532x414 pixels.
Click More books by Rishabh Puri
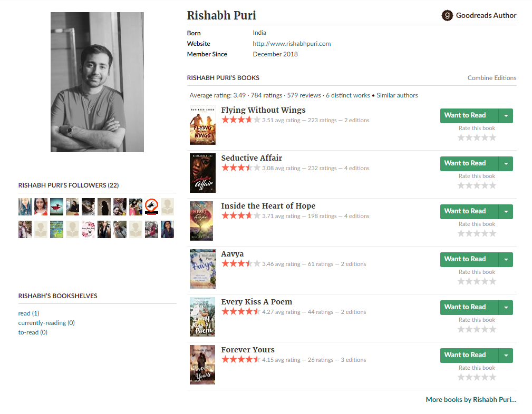(470, 399)
